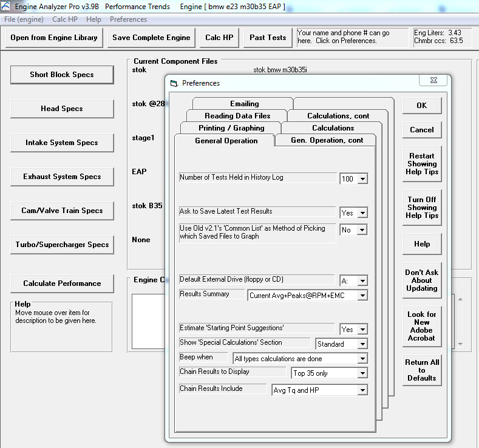Expand Results Summary dropdown
The image size is (479, 448).
[x=362, y=295]
